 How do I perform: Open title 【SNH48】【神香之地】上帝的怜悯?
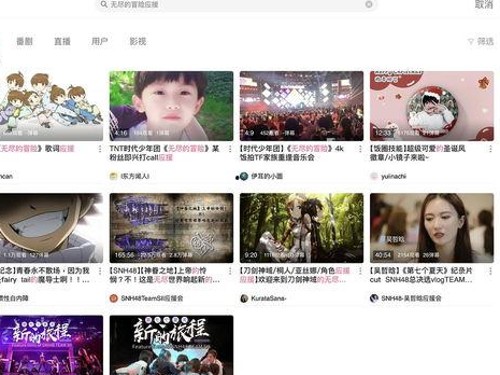pos(165,275)
